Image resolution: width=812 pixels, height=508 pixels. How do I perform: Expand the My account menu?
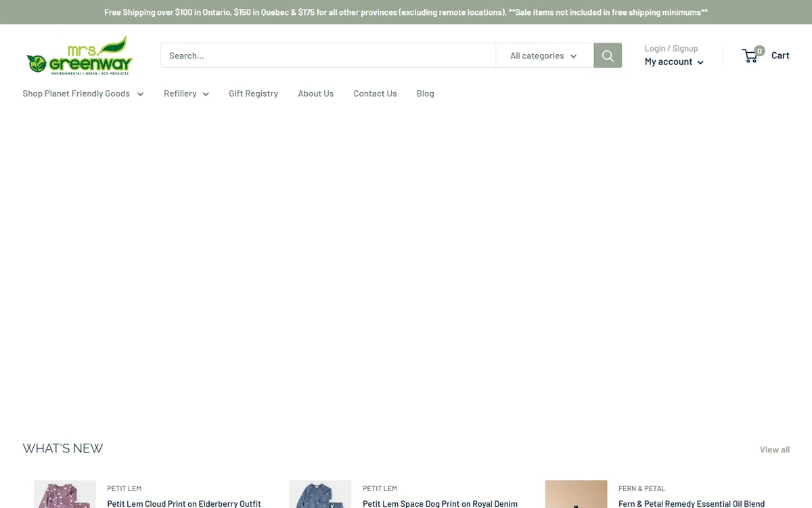[x=674, y=62]
